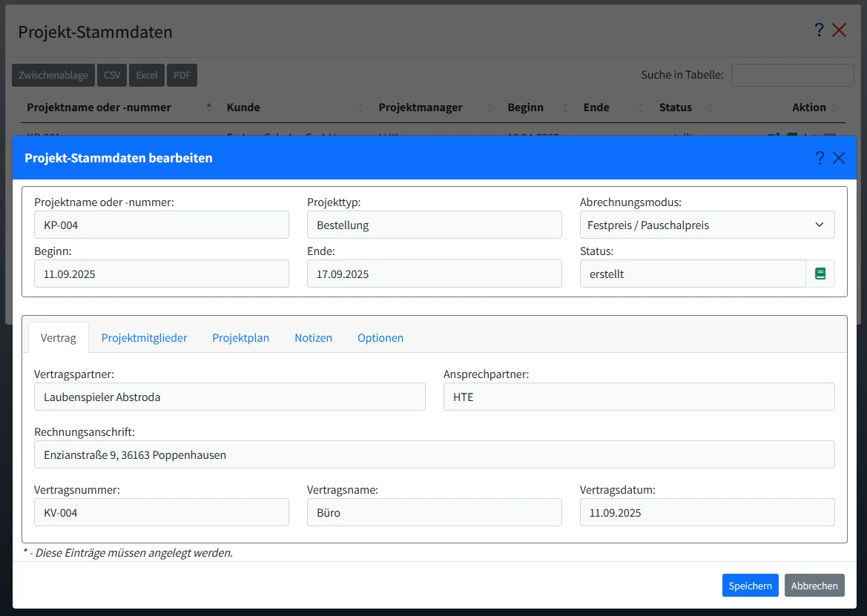
Task: Export the table as PDF
Action: pos(182,74)
